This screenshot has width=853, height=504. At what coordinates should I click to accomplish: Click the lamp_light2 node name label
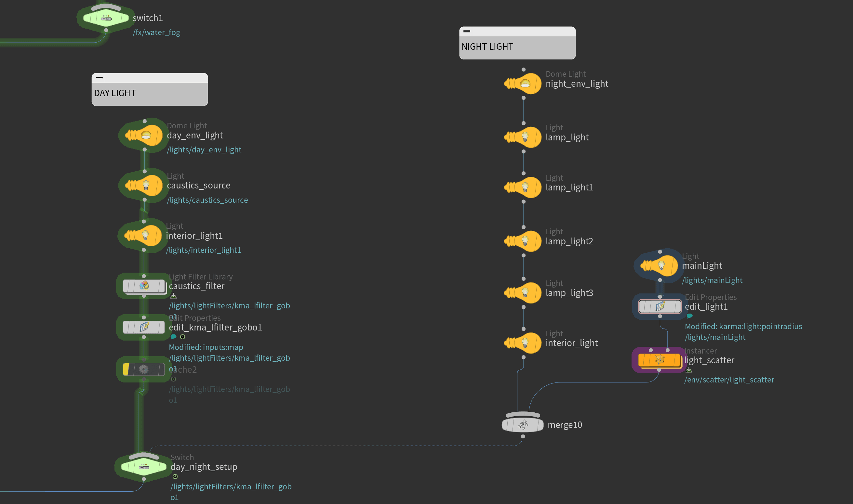(569, 241)
